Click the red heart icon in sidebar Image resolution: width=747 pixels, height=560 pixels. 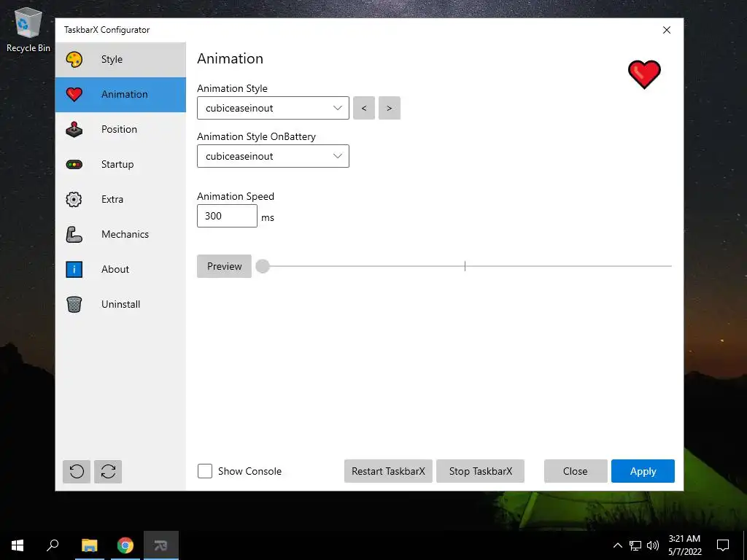(74, 94)
